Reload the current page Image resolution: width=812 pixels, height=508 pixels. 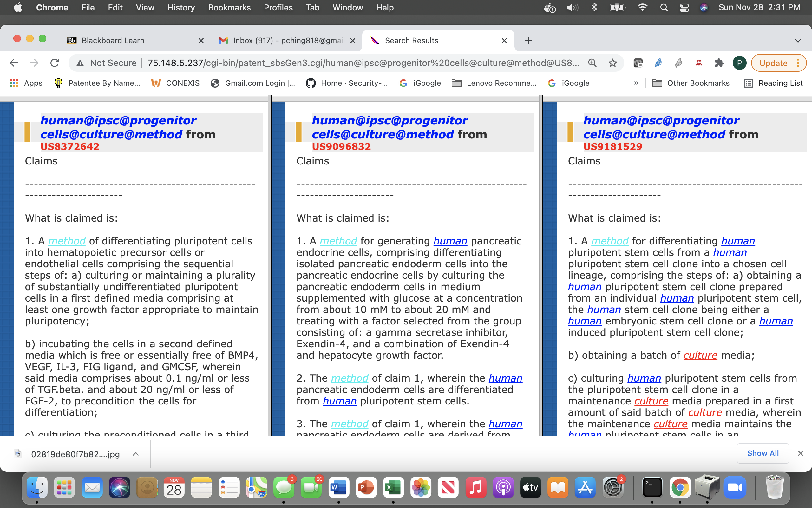pos(55,63)
